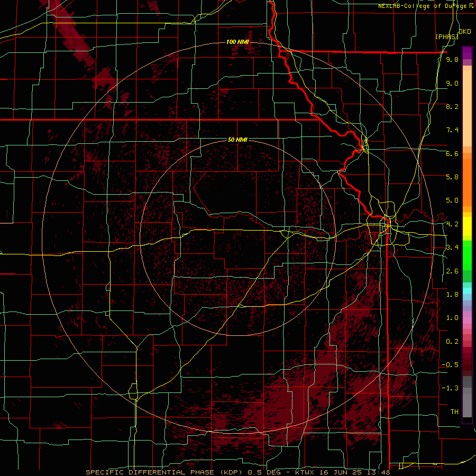The height and width of the screenshot is (476, 476).
Task: Click the 2.6 scale value
Action: [x=452, y=271]
